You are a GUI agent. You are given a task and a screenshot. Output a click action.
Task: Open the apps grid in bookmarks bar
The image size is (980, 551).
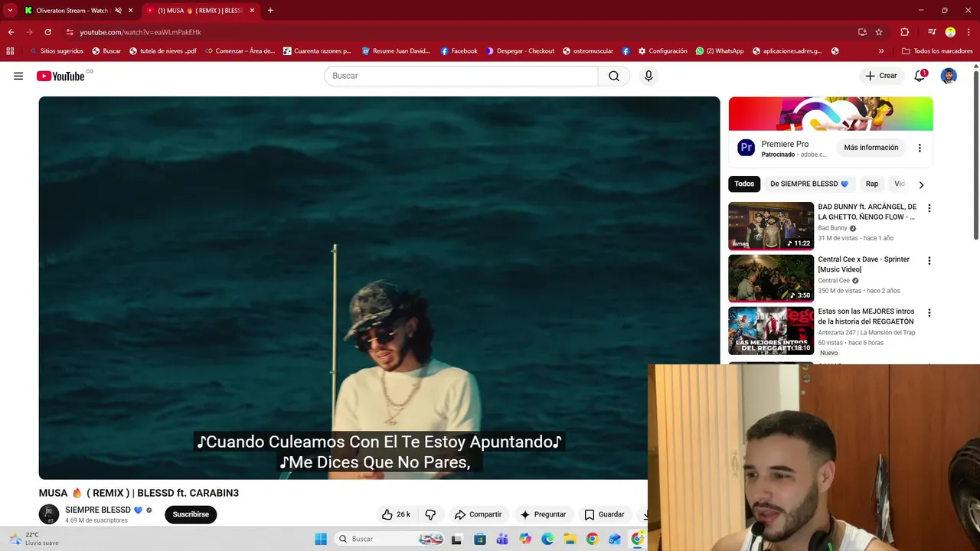(x=10, y=51)
